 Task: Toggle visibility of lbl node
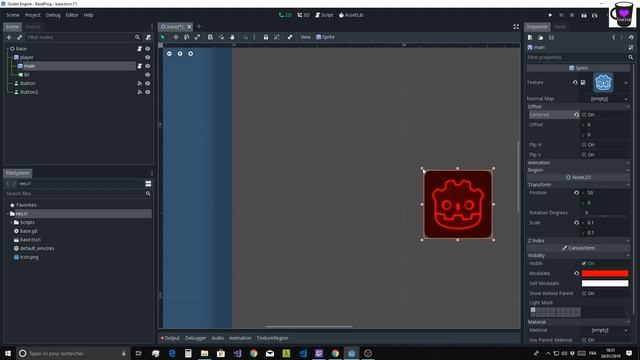pos(148,75)
